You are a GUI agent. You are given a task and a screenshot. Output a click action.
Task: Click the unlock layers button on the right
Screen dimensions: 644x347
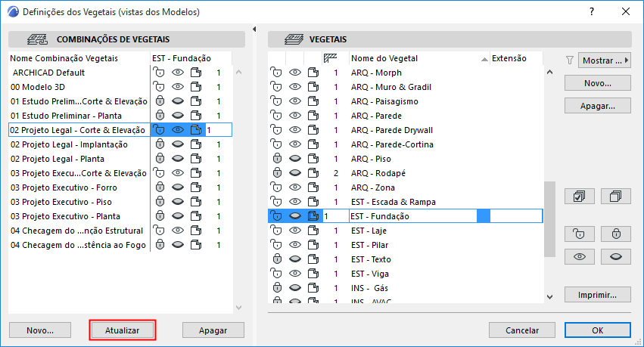pyautogui.click(x=580, y=234)
